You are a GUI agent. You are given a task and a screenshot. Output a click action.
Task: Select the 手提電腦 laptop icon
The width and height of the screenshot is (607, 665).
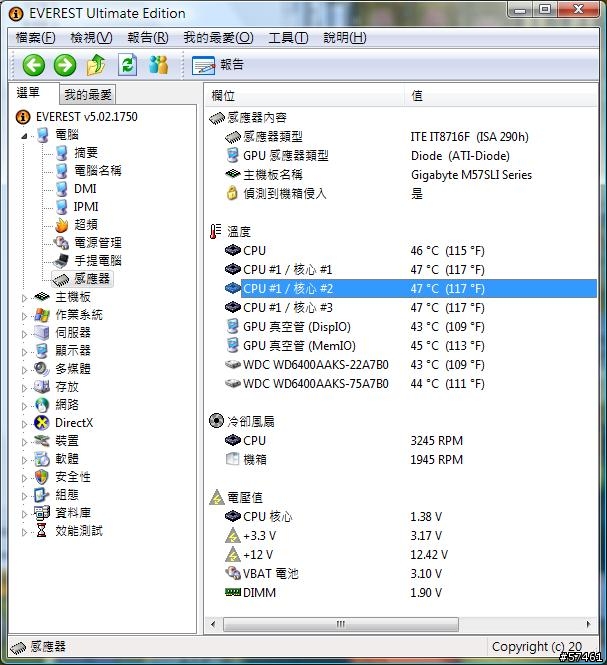coord(61,261)
